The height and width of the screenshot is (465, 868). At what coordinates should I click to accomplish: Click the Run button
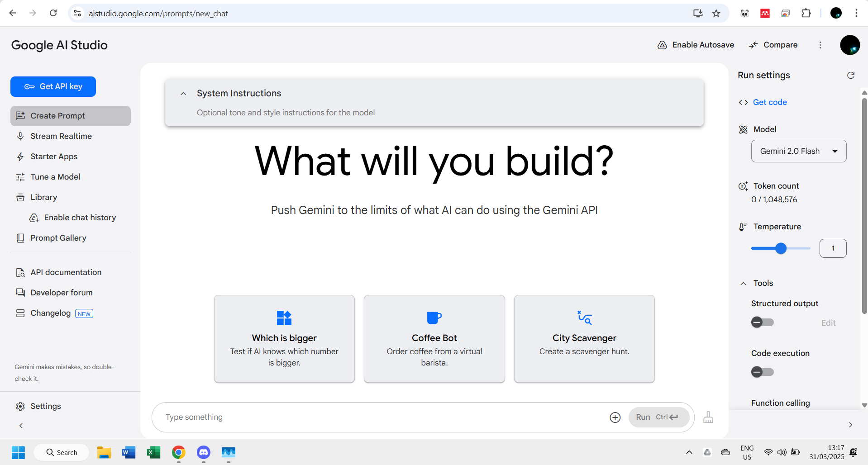(x=659, y=417)
